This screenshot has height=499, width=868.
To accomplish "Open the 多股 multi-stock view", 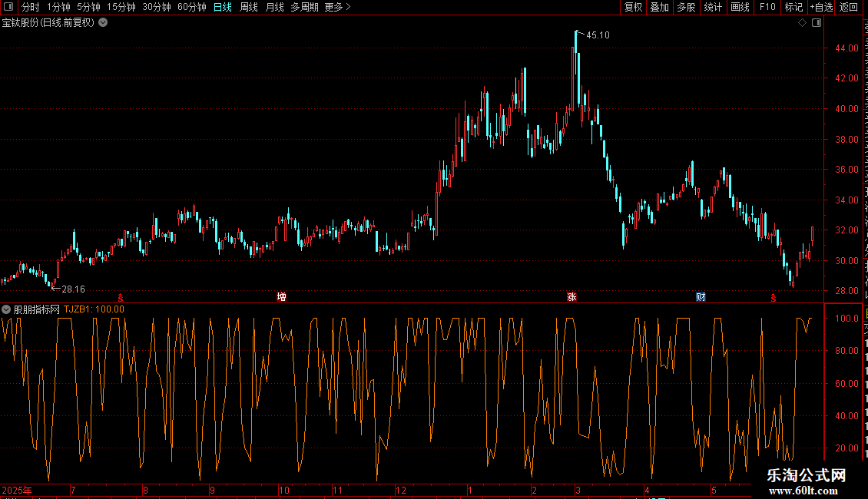I will click(x=687, y=7).
